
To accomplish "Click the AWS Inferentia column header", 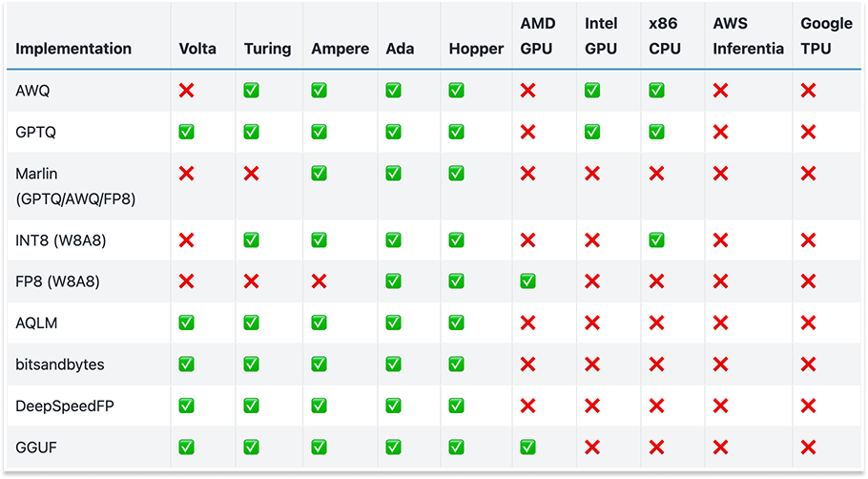I will (x=748, y=36).
